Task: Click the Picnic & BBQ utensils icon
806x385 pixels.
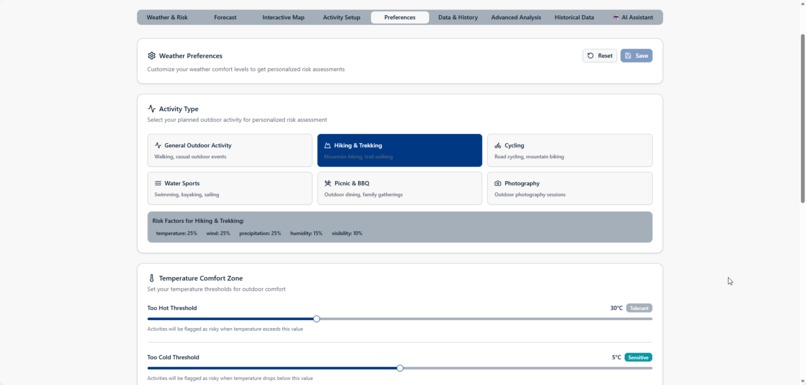Action: coord(327,184)
